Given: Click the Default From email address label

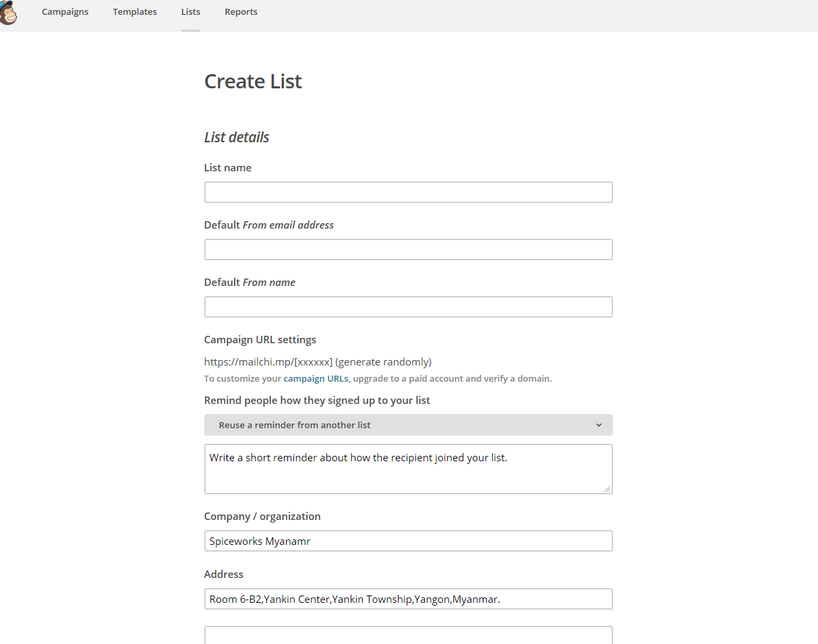Looking at the screenshot, I should [269, 225].
